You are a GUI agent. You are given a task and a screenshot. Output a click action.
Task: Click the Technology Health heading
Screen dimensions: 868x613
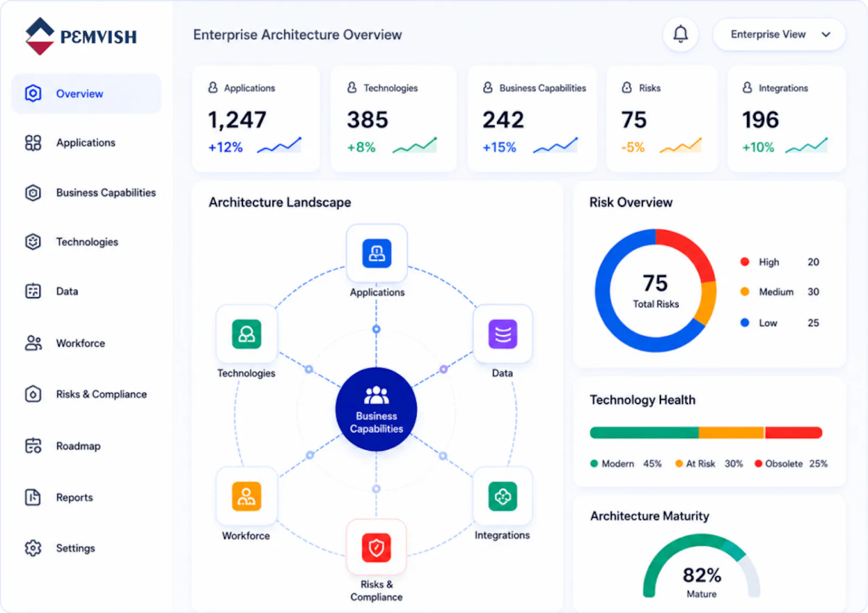tap(642, 400)
